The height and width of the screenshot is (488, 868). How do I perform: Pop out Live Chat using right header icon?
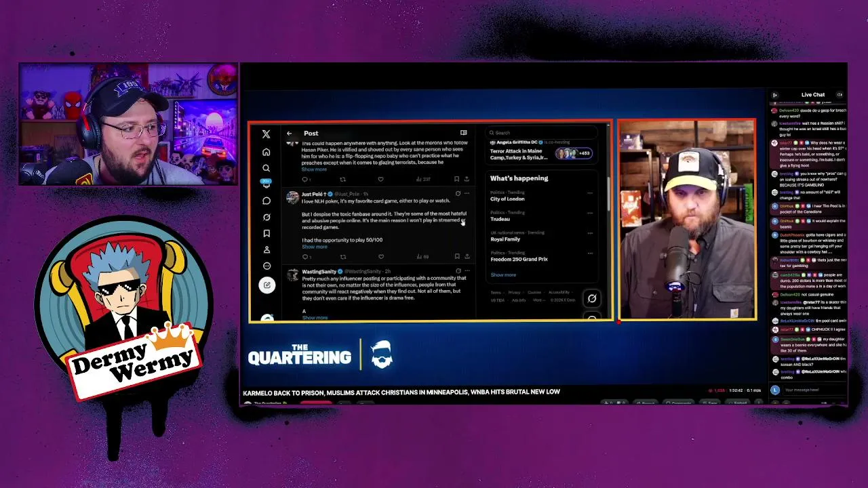pyautogui.click(x=840, y=95)
